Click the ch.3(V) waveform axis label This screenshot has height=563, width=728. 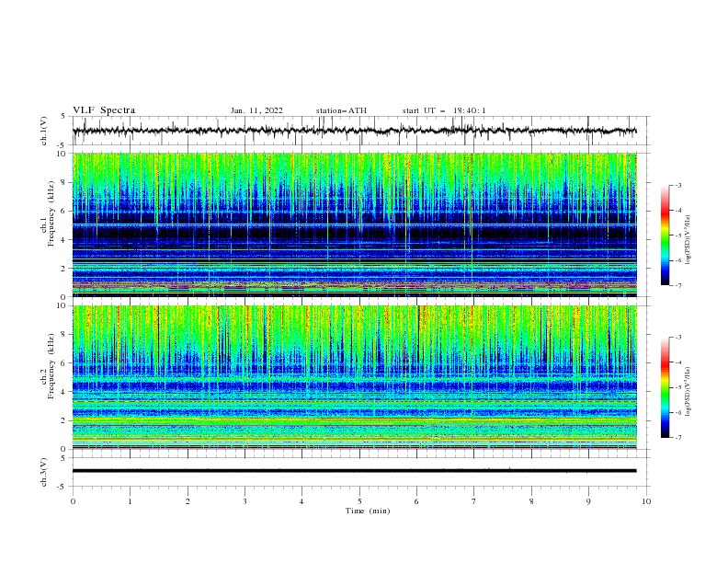[44, 472]
